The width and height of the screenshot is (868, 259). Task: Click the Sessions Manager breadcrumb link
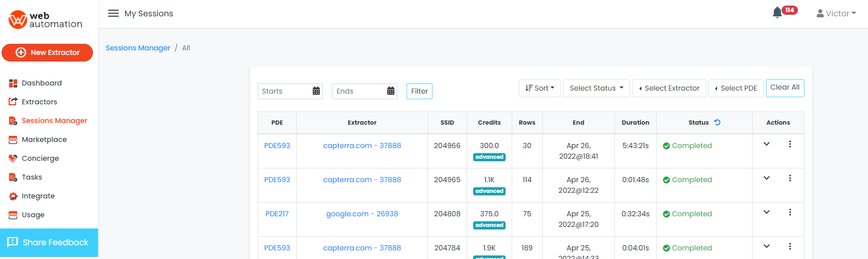tap(138, 48)
